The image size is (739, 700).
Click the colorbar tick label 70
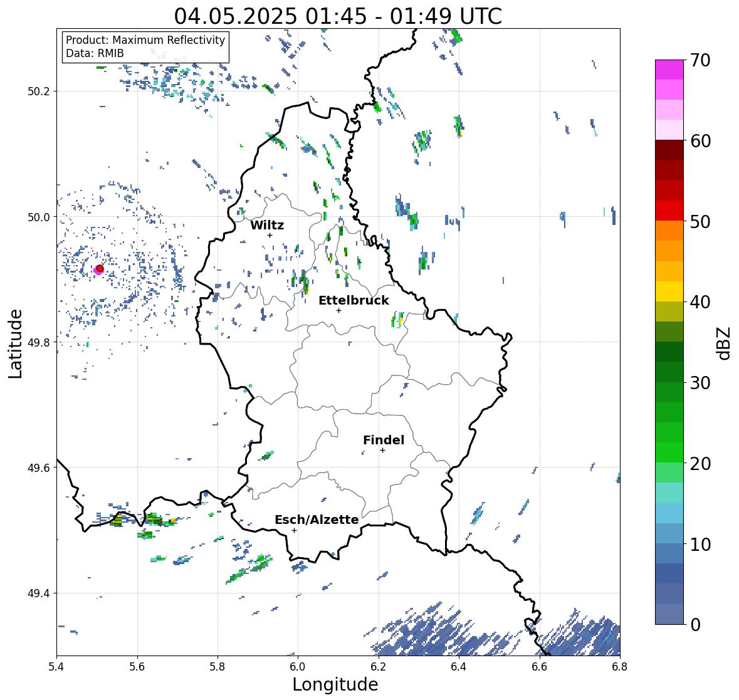click(700, 60)
